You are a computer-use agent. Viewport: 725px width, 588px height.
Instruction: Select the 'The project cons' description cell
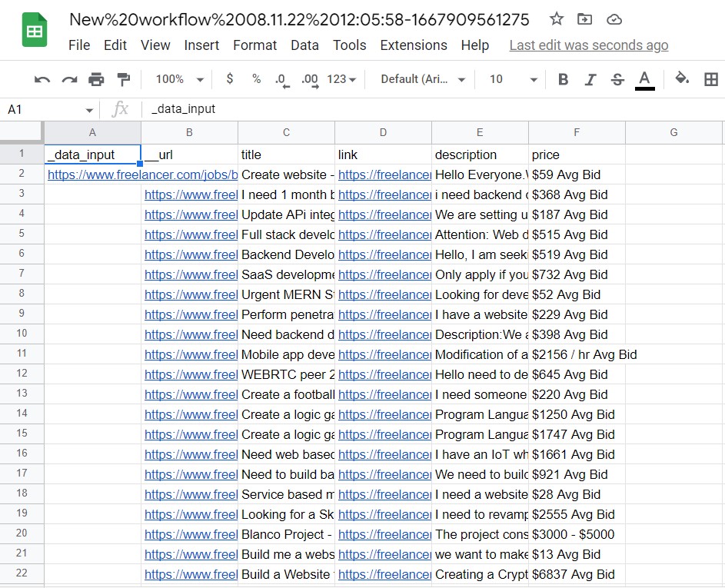tap(480, 534)
